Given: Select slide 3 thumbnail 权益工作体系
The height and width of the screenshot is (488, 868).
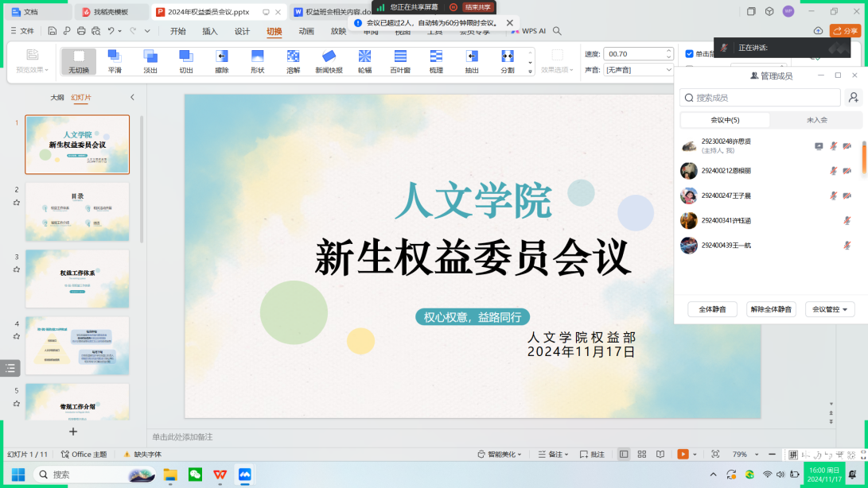Looking at the screenshot, I should [77, 279].
